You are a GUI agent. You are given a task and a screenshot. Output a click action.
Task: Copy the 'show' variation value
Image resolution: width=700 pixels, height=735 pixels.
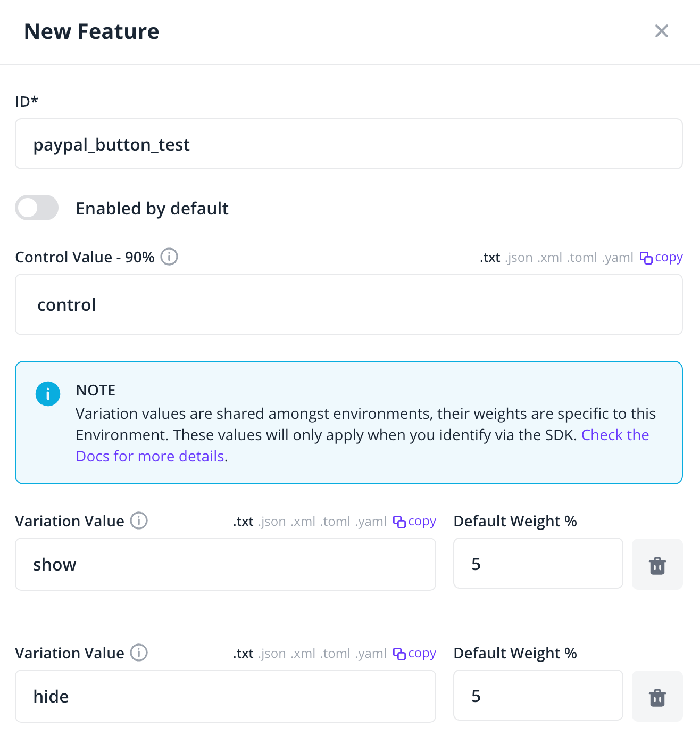point(415,522)
